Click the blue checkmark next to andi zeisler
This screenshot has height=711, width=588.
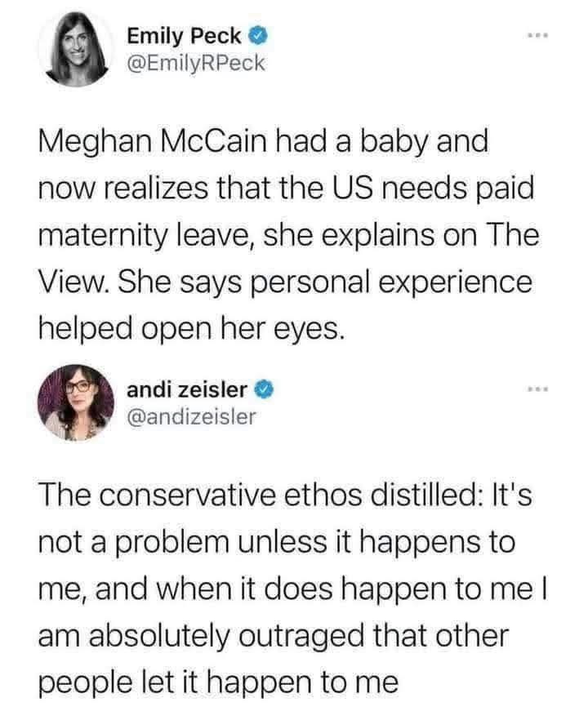pyautogui.click(x=263, y=390)
